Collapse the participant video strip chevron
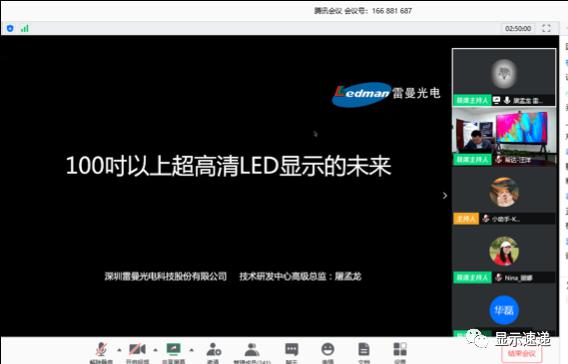This screenshot has width=568, height=364. click(x=445, y=196)
